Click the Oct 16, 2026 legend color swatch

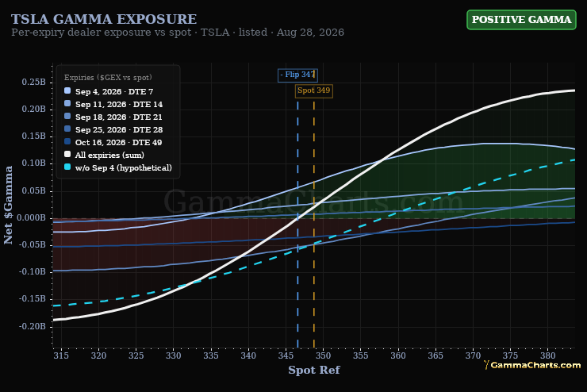point(67,141)
